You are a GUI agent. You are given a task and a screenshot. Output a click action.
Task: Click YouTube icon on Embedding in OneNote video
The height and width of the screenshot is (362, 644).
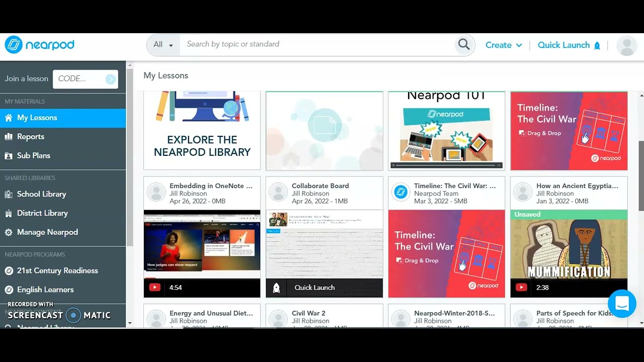[154, 288]
